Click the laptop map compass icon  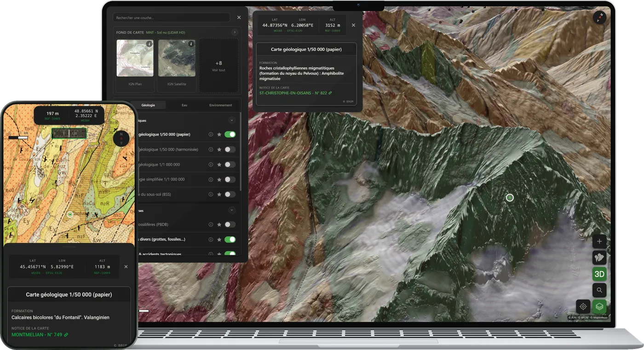(599, 17)
